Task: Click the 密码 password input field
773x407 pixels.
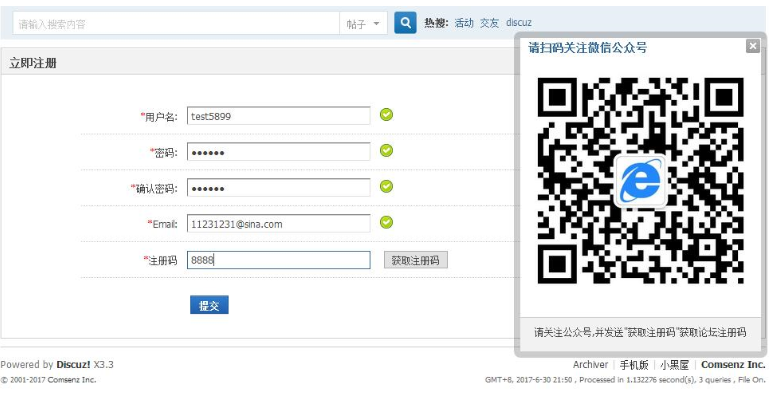Action: [279, 152]
